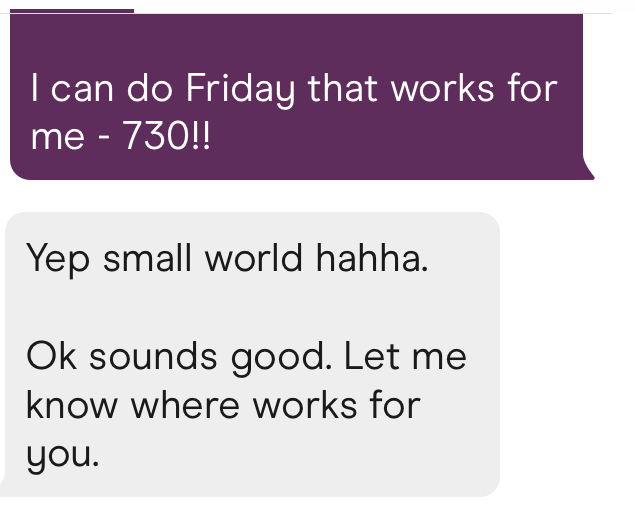The height and width of the screenshot is (510, 635).
Task: Click the "Let me" text in gray bubble
Action: coord(405,357)
